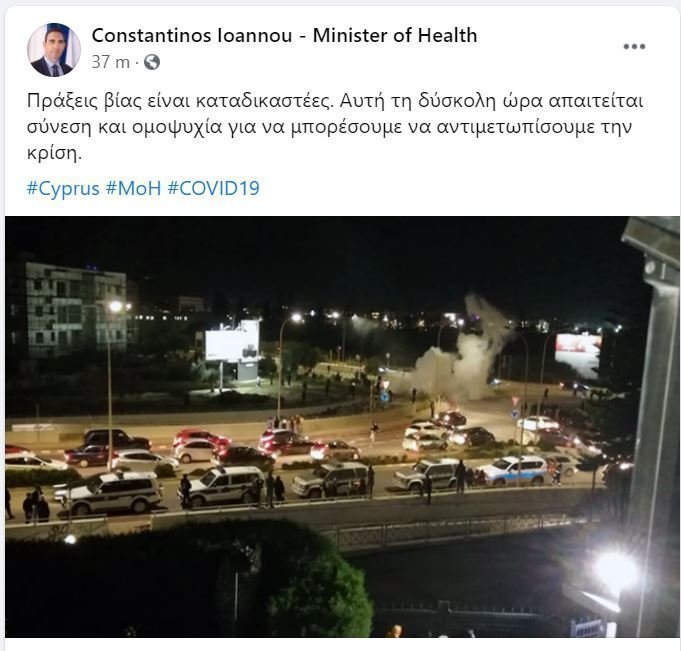
Task: Click the 37 m post timestamp
Action: click(x=111, y=62)
